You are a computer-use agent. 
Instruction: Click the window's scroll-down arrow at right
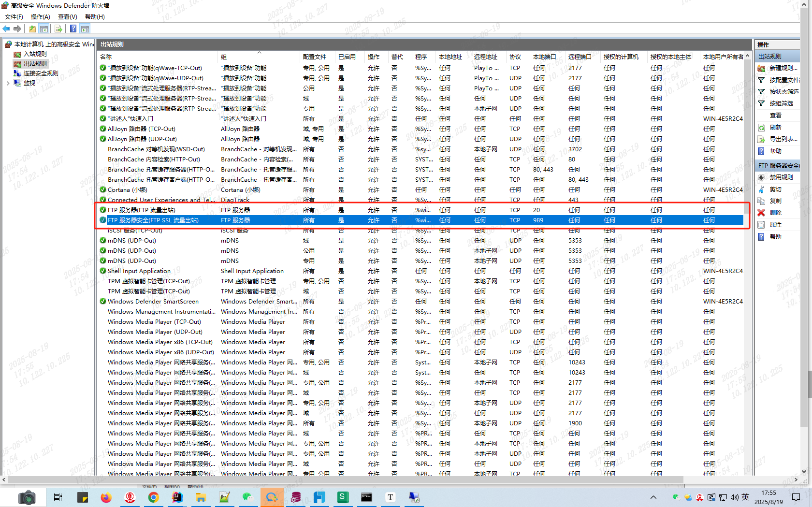[x=804, y=472]
